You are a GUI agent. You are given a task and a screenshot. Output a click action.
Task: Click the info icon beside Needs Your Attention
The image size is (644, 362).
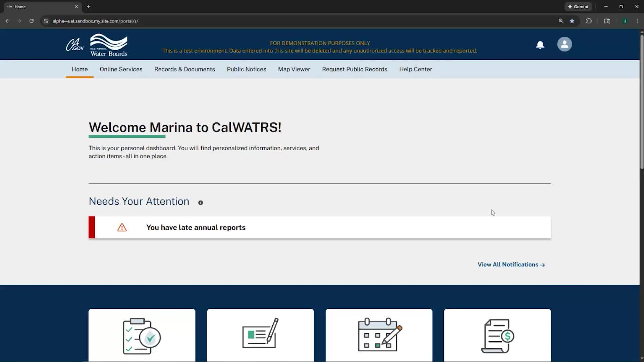pos(200,202)
